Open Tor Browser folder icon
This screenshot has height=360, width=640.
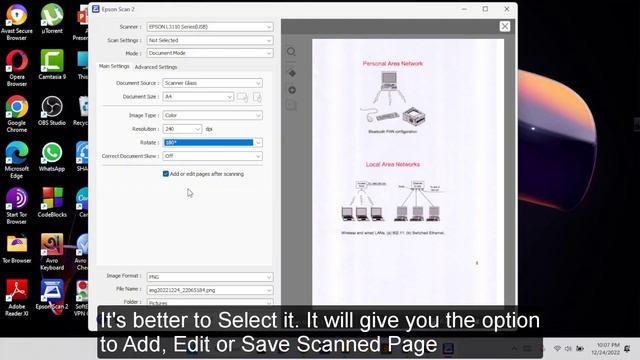[17, 249]
